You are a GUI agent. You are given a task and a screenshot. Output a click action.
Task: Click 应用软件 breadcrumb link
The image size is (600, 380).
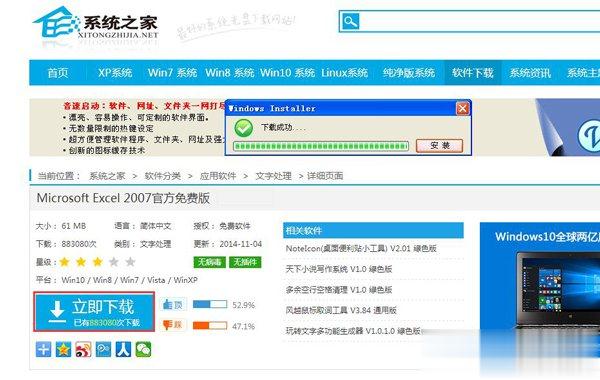coord(218,176)
